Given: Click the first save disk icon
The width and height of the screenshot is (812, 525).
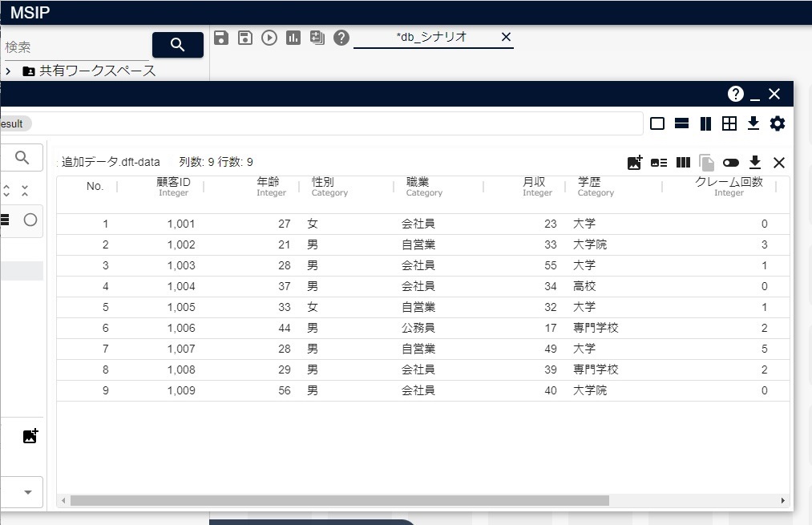Looking at the screenshot, I should pyautogui.click(x=221, y=38).
